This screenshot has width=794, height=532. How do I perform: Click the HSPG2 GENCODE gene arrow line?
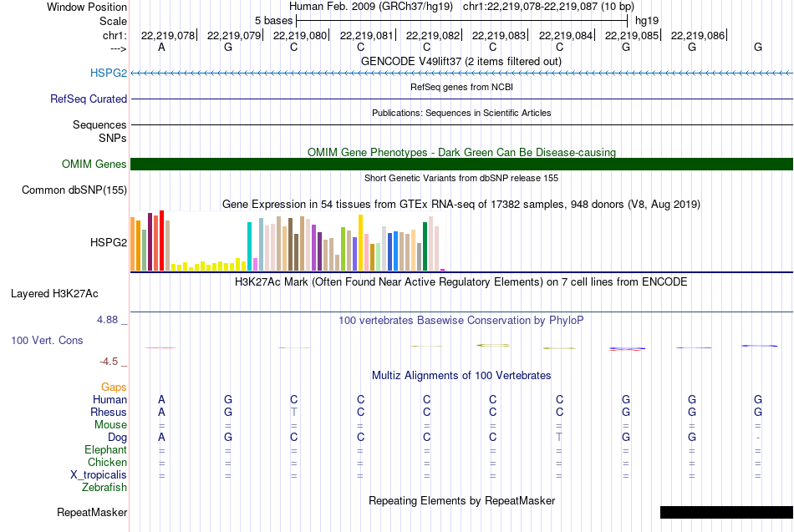pos(461,73)
